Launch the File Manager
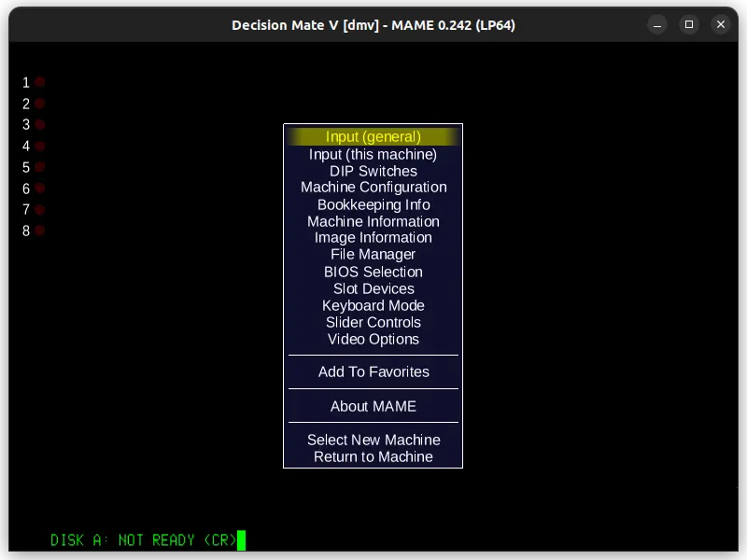Image resolution: width=747 pixels, height=560 pixels. 373,254
